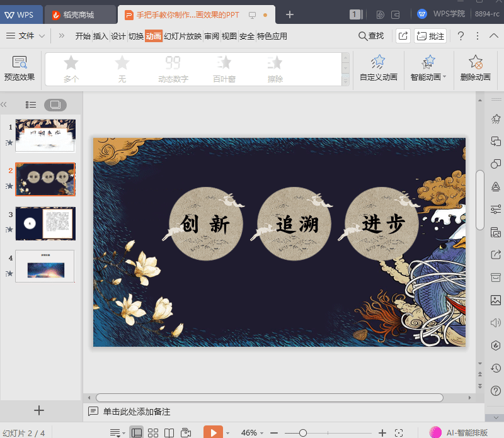This screenshot has height=438, width=504.
Task: Switch to slide sorter view
Action: [153, 433]
